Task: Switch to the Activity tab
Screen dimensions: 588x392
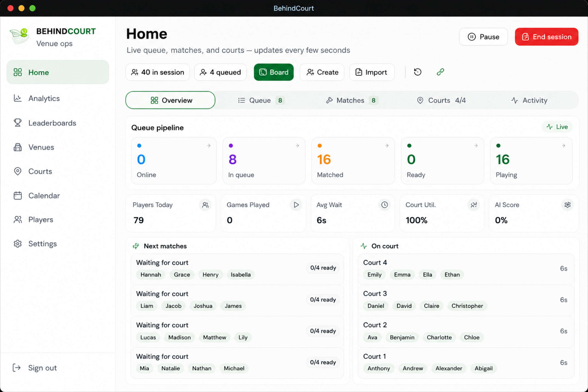Action: [x=529, y=100]
